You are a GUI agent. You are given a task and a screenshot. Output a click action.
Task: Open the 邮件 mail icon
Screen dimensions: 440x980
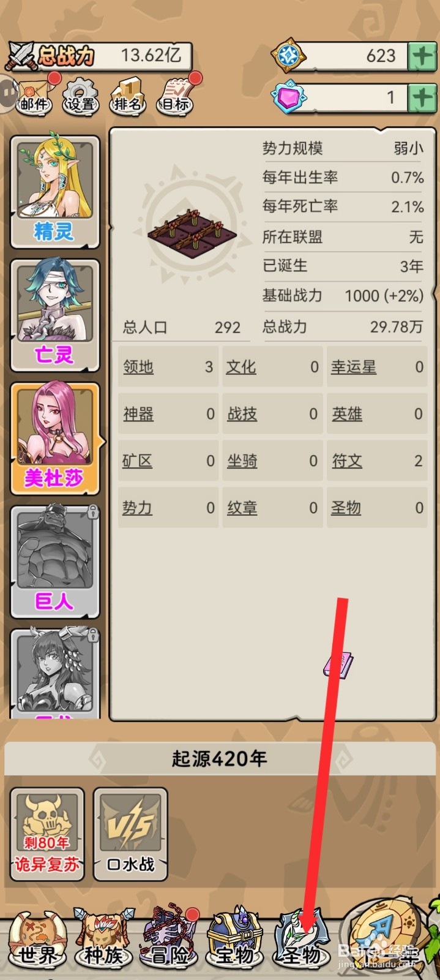tap(35, 96)
